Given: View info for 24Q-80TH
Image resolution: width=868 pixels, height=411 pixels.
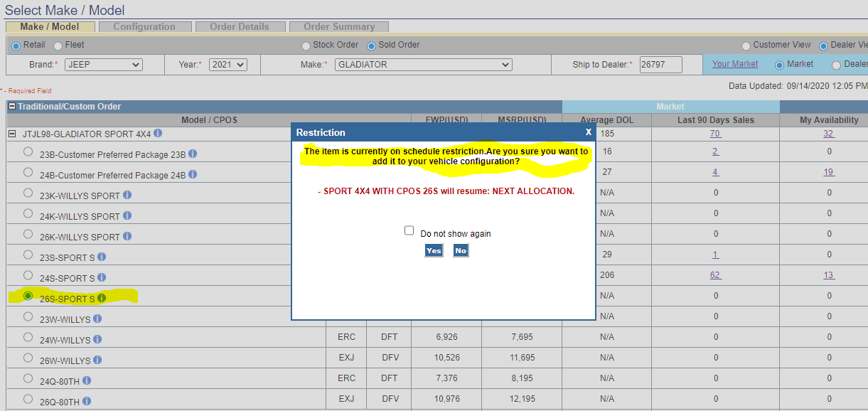Looking at the screenshot, I should tap(87, 380).
